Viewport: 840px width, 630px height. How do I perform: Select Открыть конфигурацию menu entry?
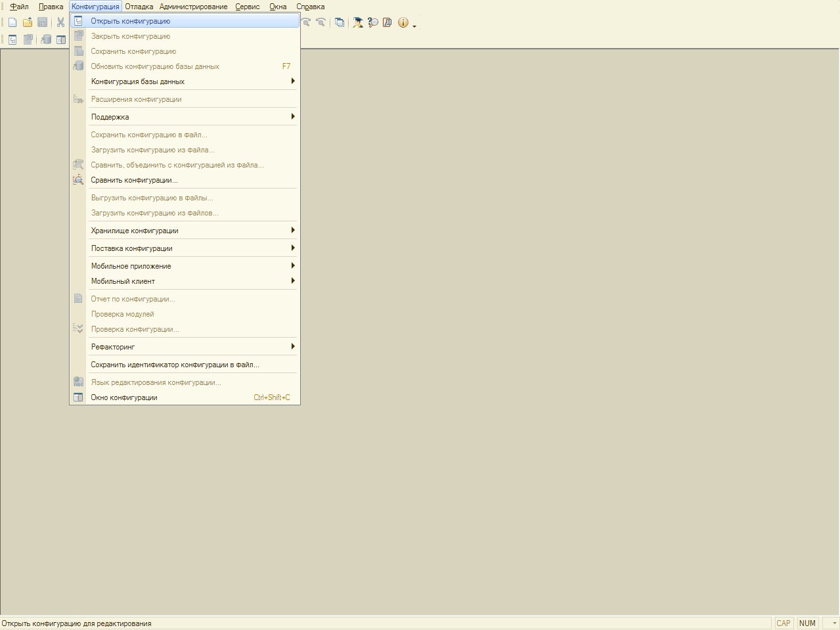coord(185,21)
